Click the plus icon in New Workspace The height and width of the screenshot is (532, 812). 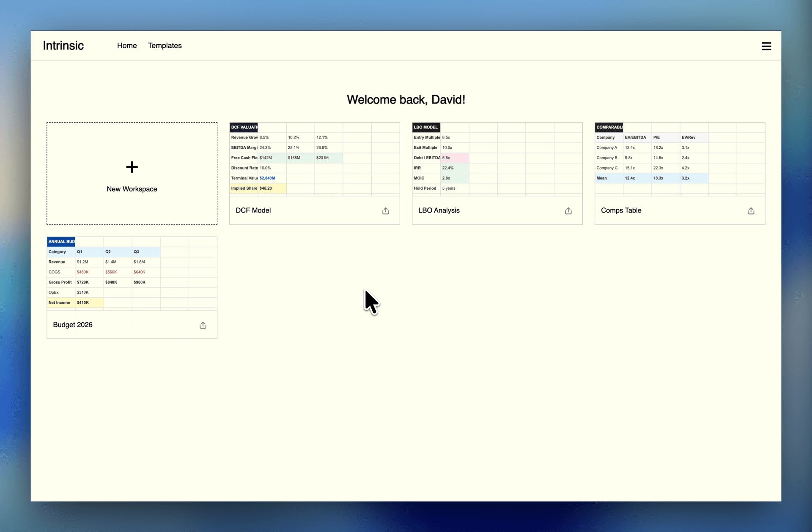point(132,166)
